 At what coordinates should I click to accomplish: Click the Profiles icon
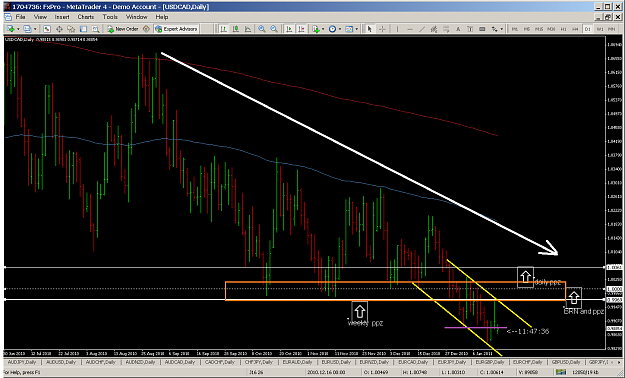click(27, 29)
